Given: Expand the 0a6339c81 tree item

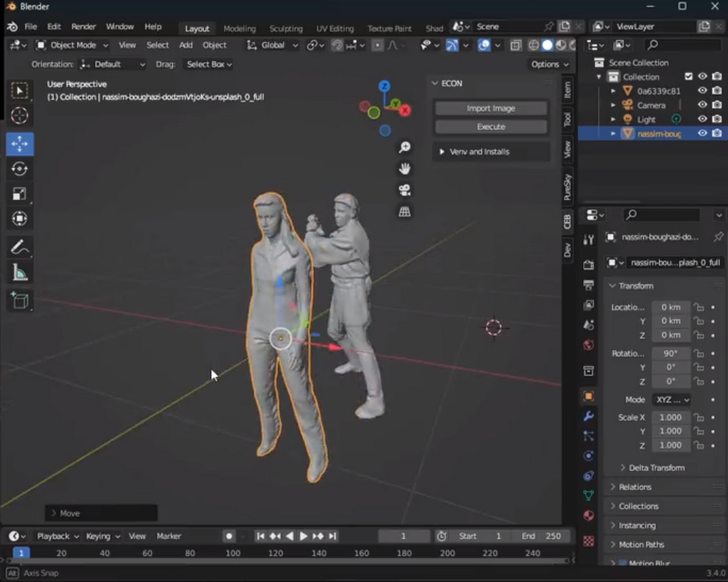Looking at the screenshot, I should click(x=613, y=91).
